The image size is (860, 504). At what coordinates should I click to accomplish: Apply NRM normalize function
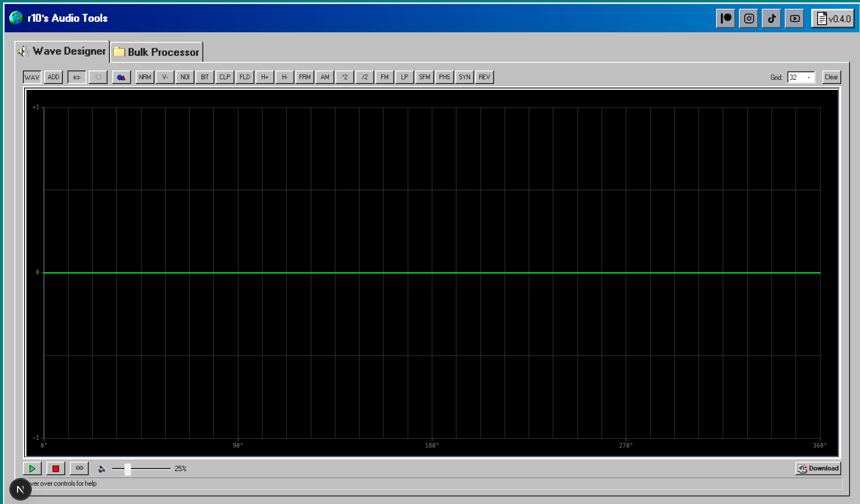tap(145, 77)
